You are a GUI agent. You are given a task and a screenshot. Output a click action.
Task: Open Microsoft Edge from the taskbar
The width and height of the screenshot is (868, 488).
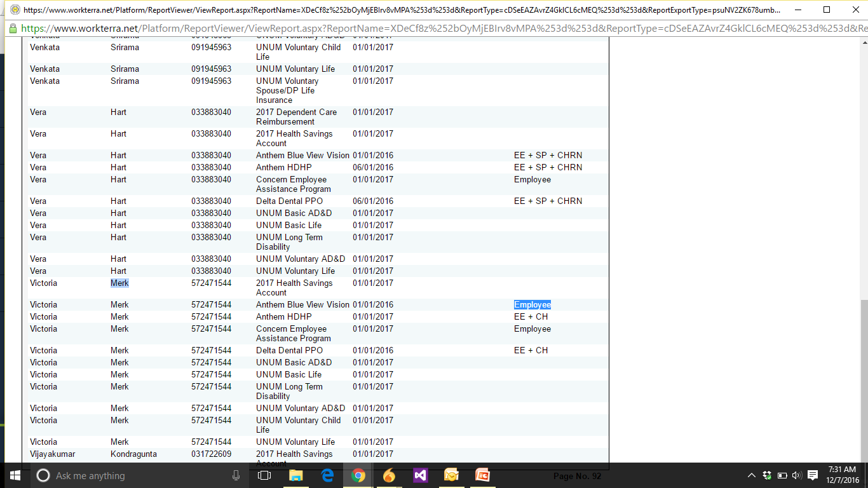(327, 475)
